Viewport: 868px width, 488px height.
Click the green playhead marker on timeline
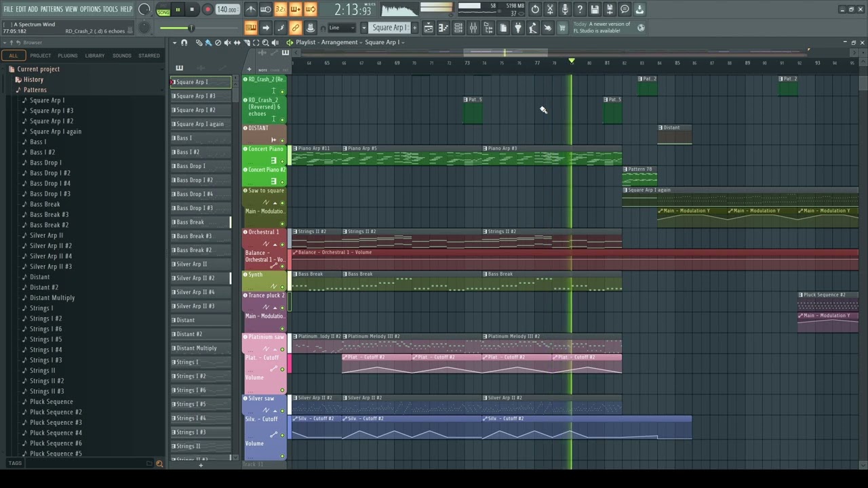572,62
